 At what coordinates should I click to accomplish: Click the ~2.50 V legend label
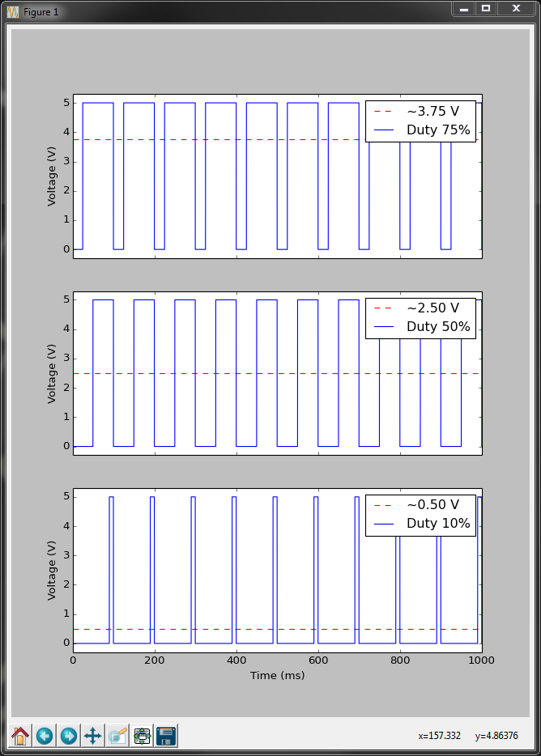pos(432,308)
